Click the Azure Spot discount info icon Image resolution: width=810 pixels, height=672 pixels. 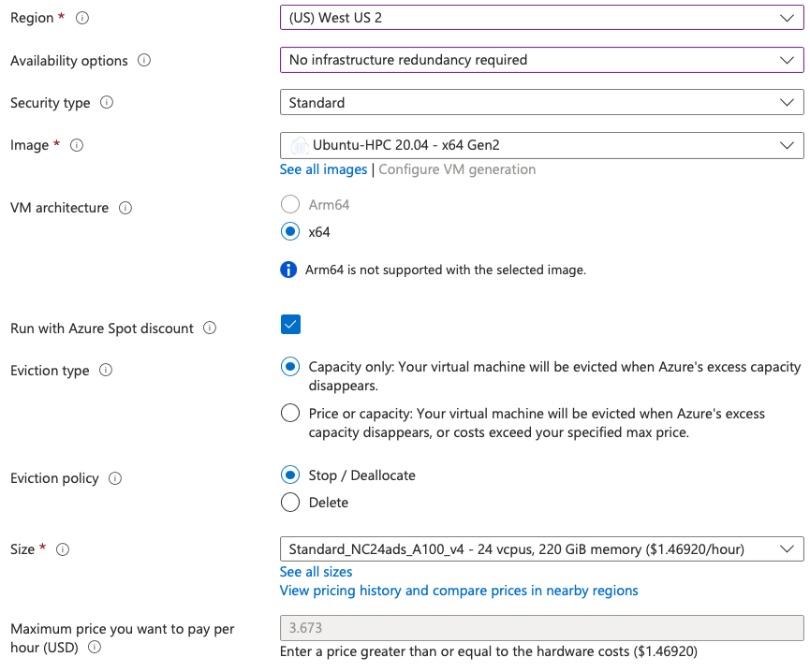pyautogui.click(x=210, y=329)
